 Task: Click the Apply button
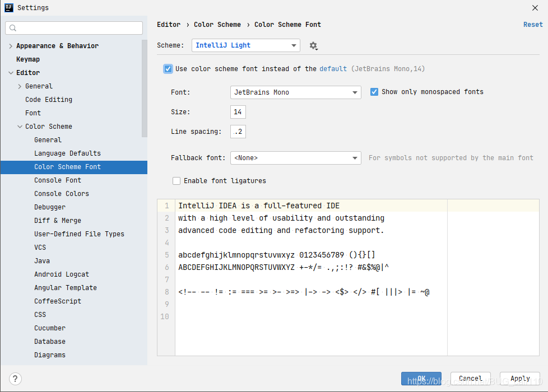point(519,378)
